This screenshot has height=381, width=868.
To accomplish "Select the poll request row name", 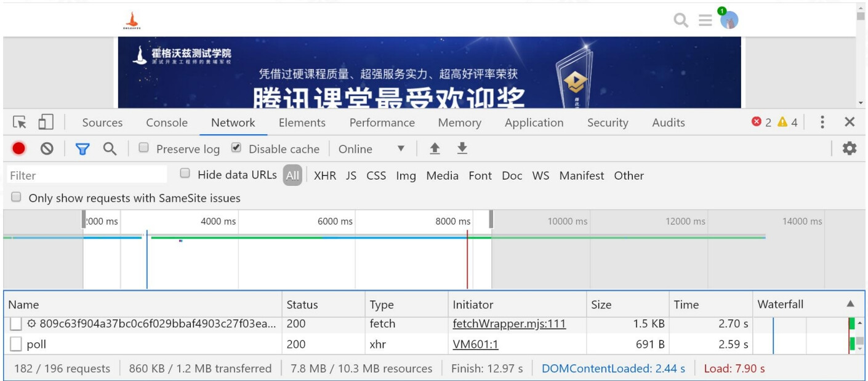I will pos(36,344).
